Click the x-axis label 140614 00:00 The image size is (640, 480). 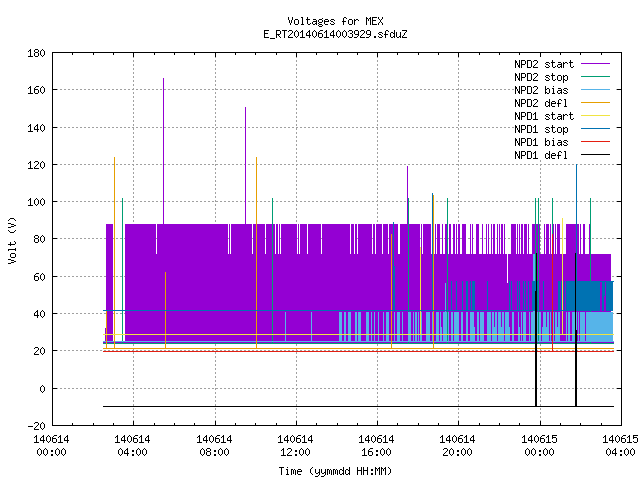click(51, 446)
